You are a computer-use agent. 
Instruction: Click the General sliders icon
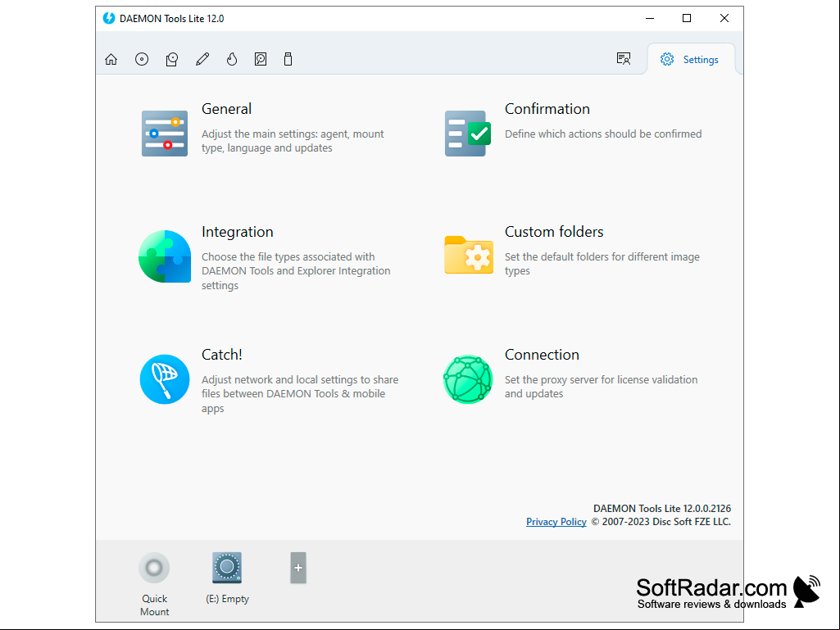[165, 134]
